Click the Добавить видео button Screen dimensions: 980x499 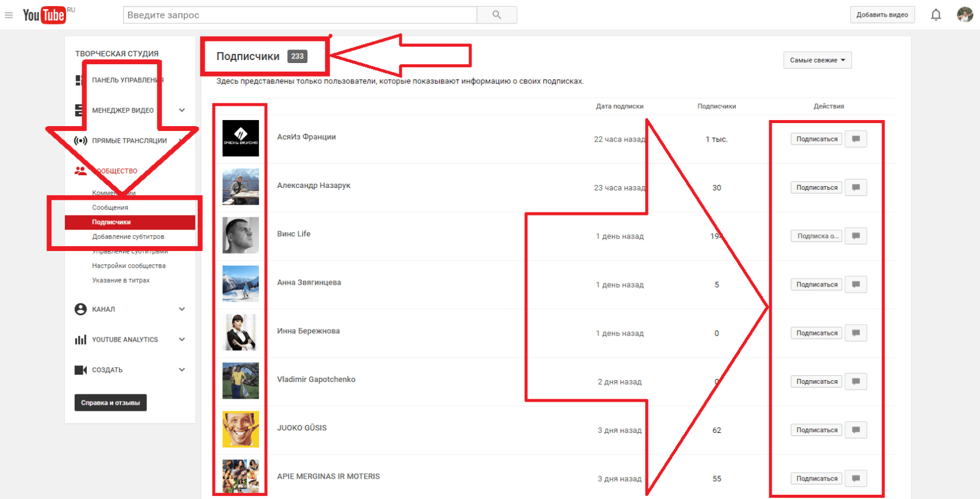click(882, 15)
